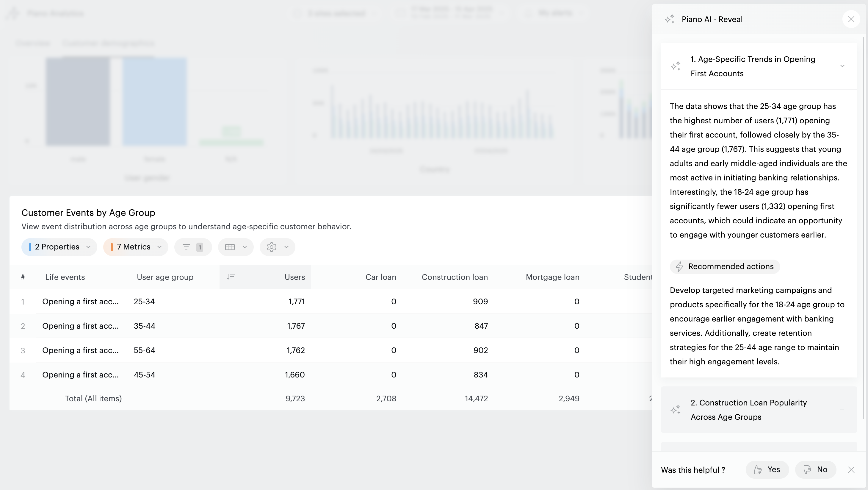Click the lightning icon in Recommended actions
The width and height of the screenshot is (868, 490).
point(679,266)
